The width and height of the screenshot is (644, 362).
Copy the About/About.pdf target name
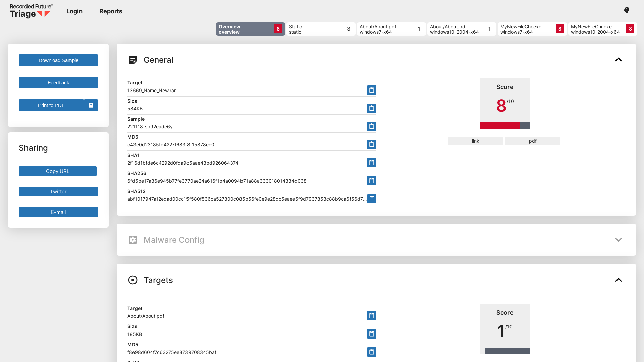point(371,315)
